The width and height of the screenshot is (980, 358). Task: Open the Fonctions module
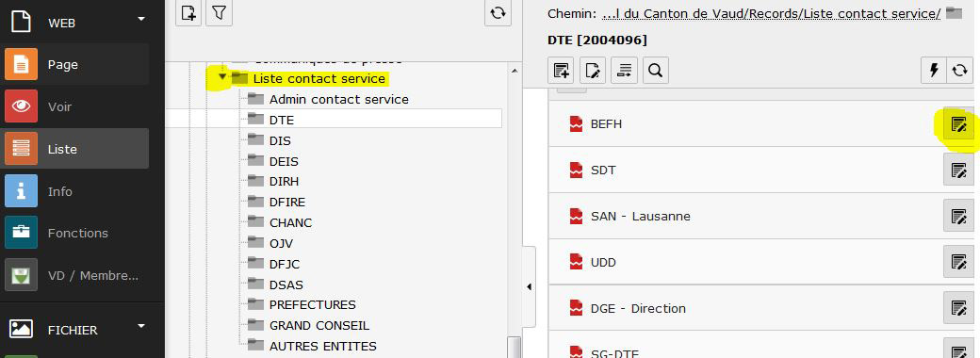(x=74, y=233)
